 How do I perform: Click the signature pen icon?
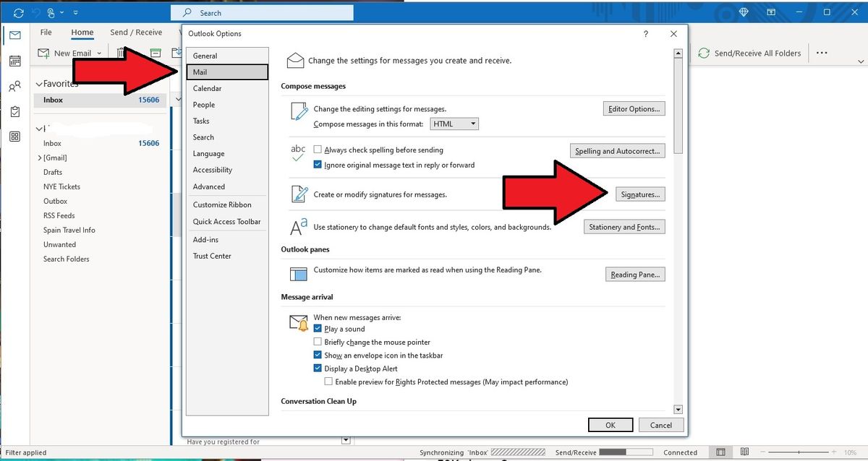point(298,194)
